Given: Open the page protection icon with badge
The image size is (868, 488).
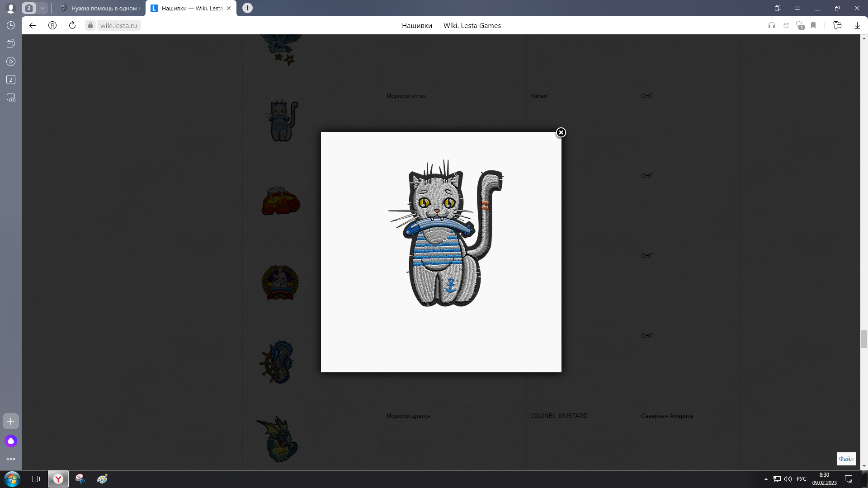Looking at the screenshot, I should (800, 25).
